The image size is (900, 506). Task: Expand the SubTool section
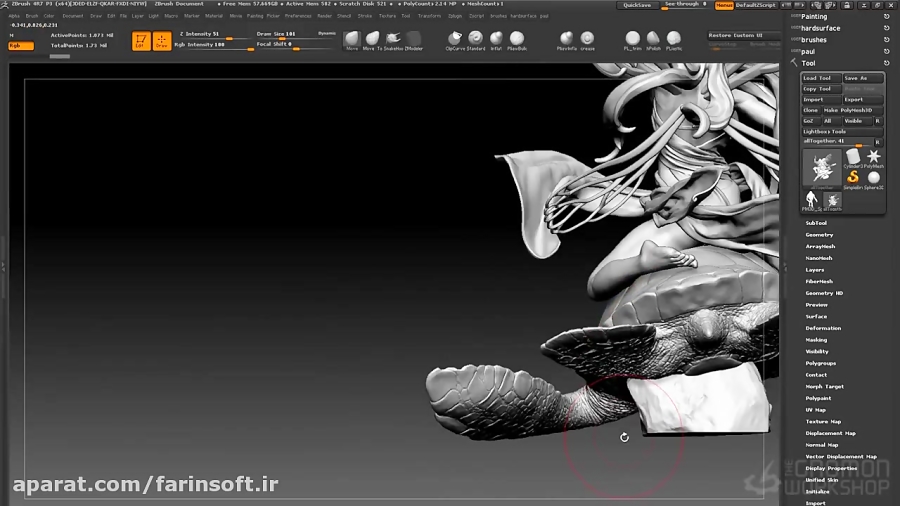(816, 223)
